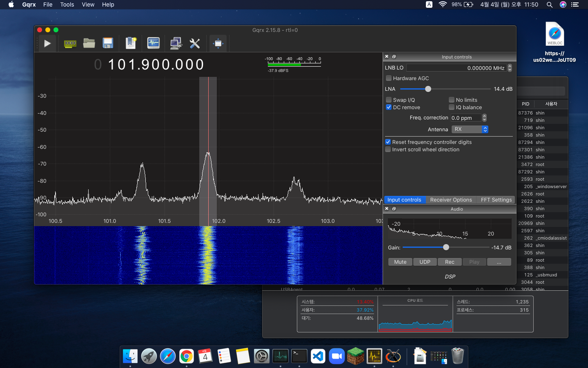588x368 pixels.
Task: Open the Bookmarks toolbar icon
Action: tap(131, 43)
